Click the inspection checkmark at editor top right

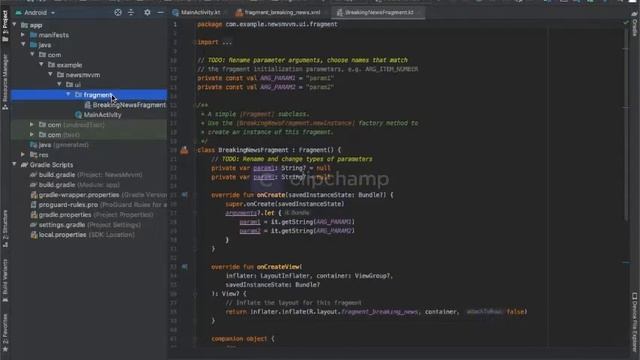626,22
